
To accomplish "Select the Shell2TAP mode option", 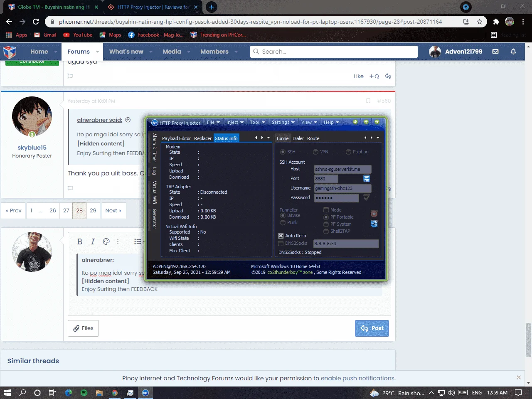I will pyautogui.click(x=326, y=231).
